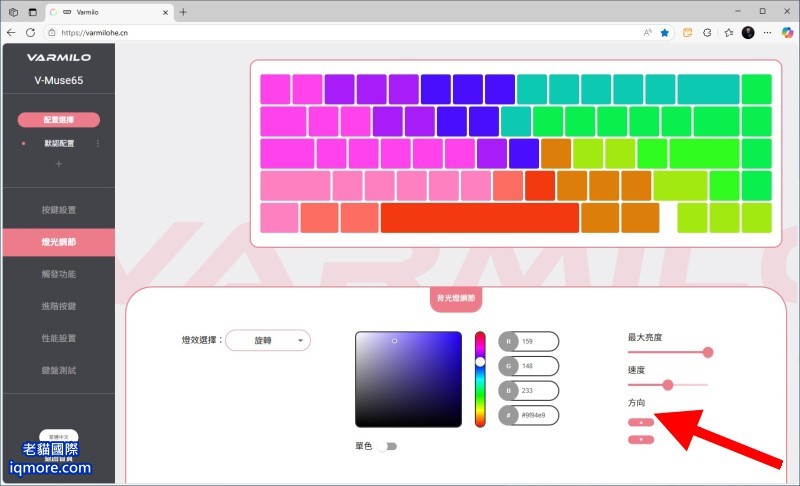
Task: Close the Varmilo browser tab
Action: point(165,12)
